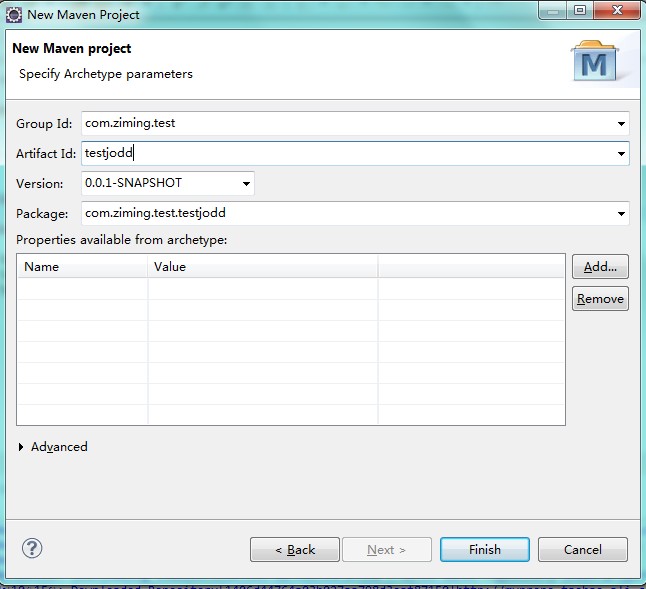Close the dialog via title bar X
The image size is (646, 589).
pyautogui.click(x=617, y=10)
